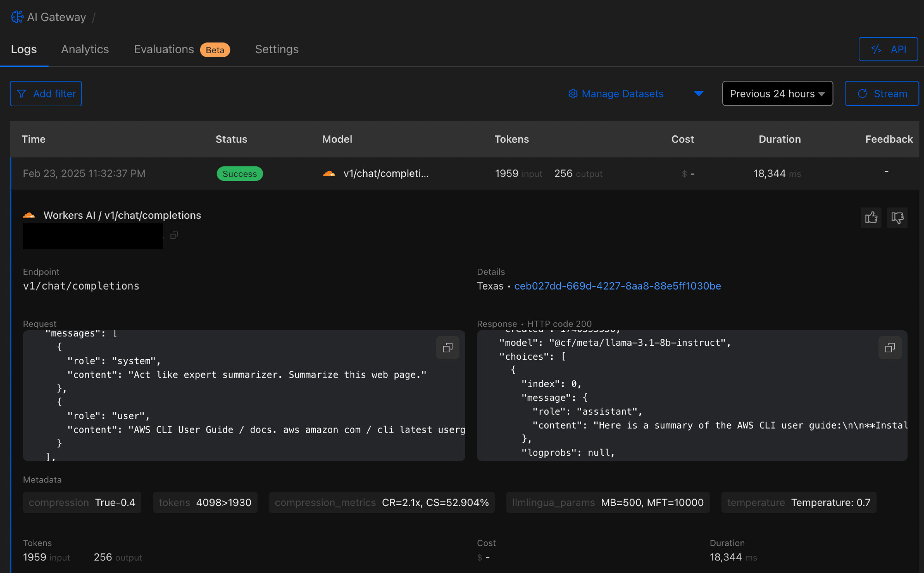Click the Cloudflare icon in the Model cell

(329, 174)
